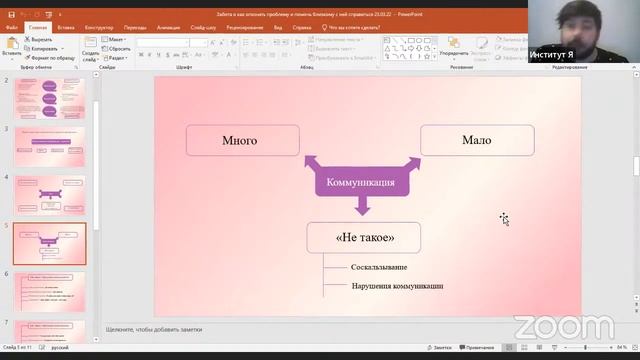Select slide 4 thumbnail
Viewport: 640px width, 360px height.
[50, 195]
